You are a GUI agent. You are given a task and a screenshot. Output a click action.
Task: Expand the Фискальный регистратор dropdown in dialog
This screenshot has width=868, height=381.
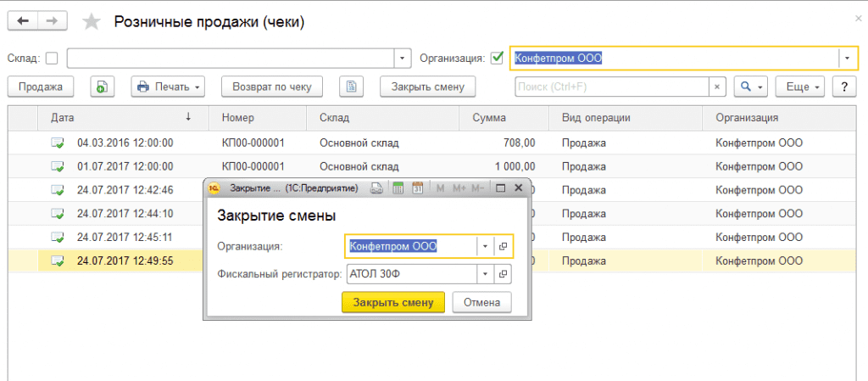(485, 274)
